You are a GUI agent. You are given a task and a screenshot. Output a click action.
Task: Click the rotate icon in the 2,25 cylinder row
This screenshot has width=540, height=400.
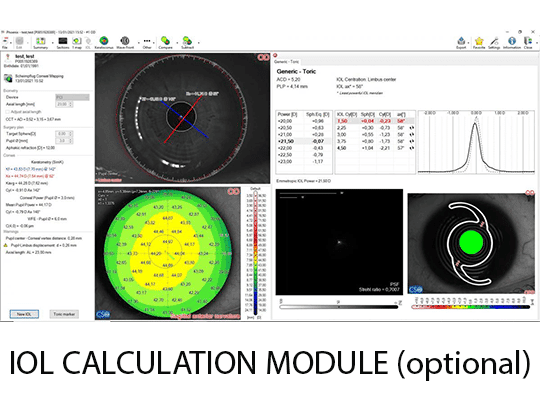[x=412, y=128]
